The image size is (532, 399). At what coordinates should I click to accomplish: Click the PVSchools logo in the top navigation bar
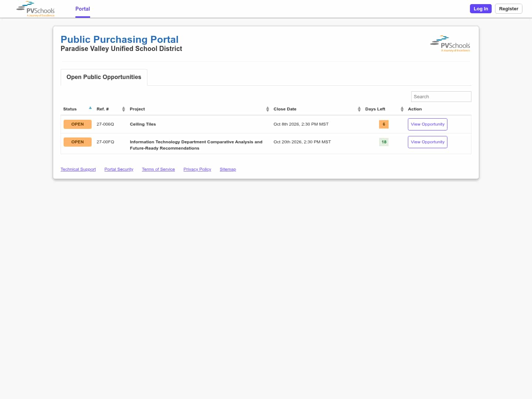pos(35,9)
